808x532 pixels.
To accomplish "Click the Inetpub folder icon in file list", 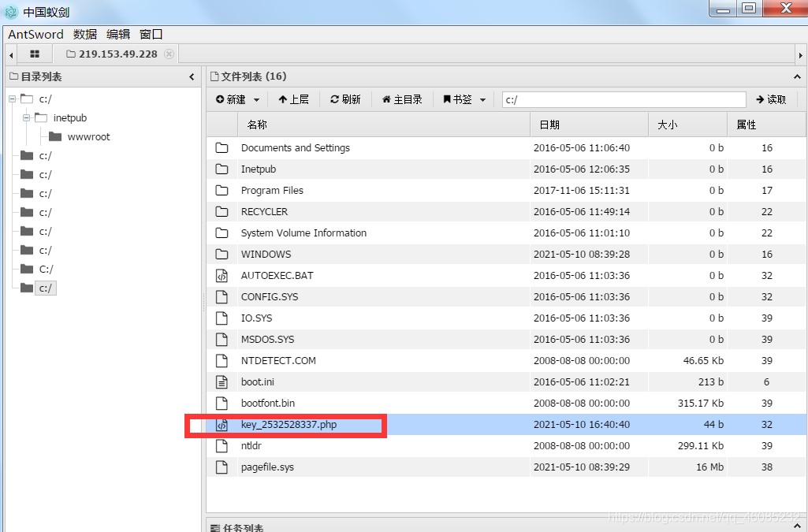I will click(x=222, y=169).
